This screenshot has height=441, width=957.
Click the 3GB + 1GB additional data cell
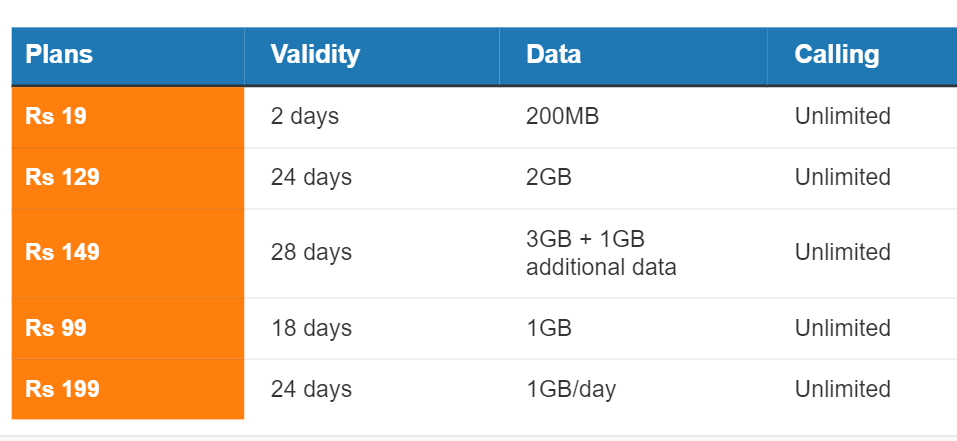pyautogui.click(x=600, y=253)
